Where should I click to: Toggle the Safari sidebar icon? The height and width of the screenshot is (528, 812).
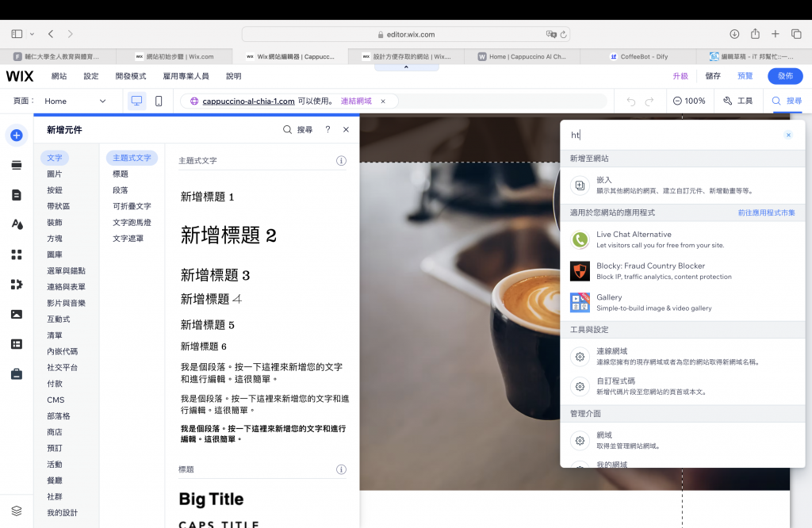click(x=17, y=34)
